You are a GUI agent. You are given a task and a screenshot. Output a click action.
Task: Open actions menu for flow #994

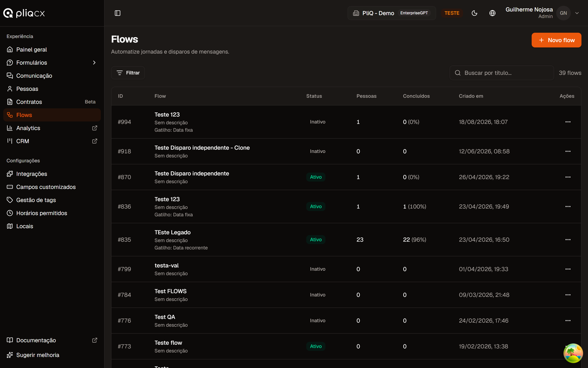click(x=568, y=122)
